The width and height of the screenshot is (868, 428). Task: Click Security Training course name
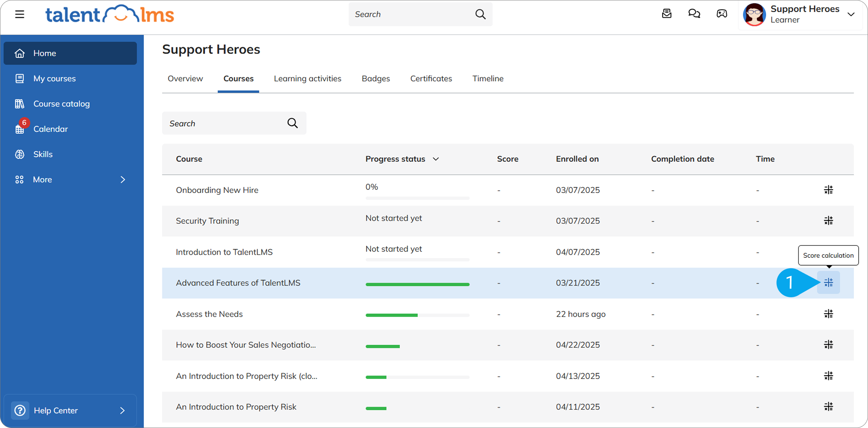[x=207, y=221]
